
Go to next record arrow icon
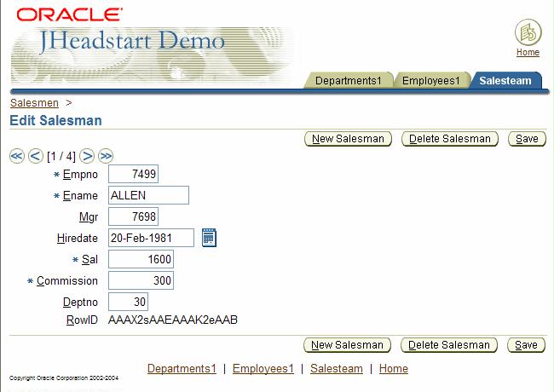(x=87, y=156)
